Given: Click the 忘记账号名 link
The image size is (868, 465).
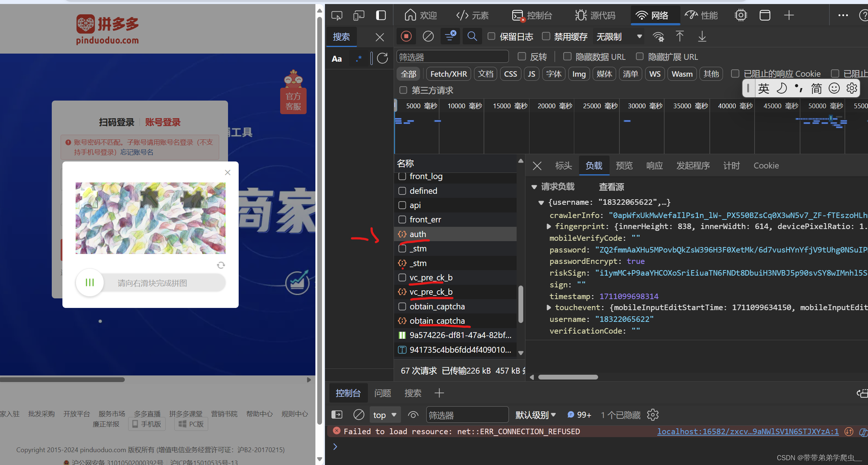Looking at the screenshot, I should pyautogui.click(x=137, y=152).
